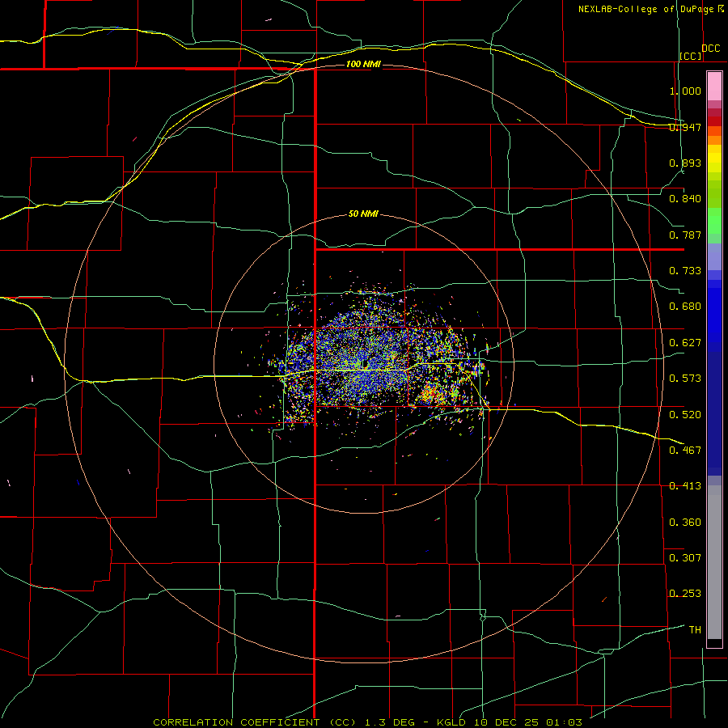Click the 0.413 color scale value
This screenshot has height=728, width=728.
[x=685, y=486]
